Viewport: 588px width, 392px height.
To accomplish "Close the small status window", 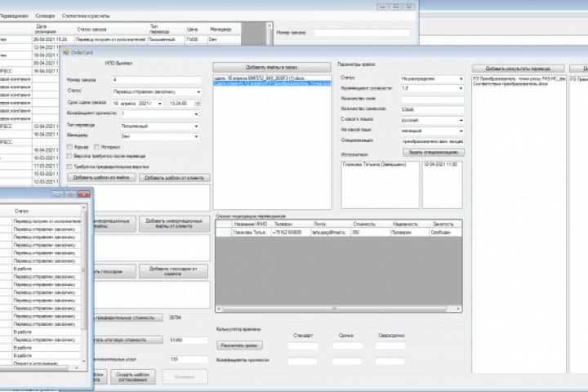I will (83, 194).
